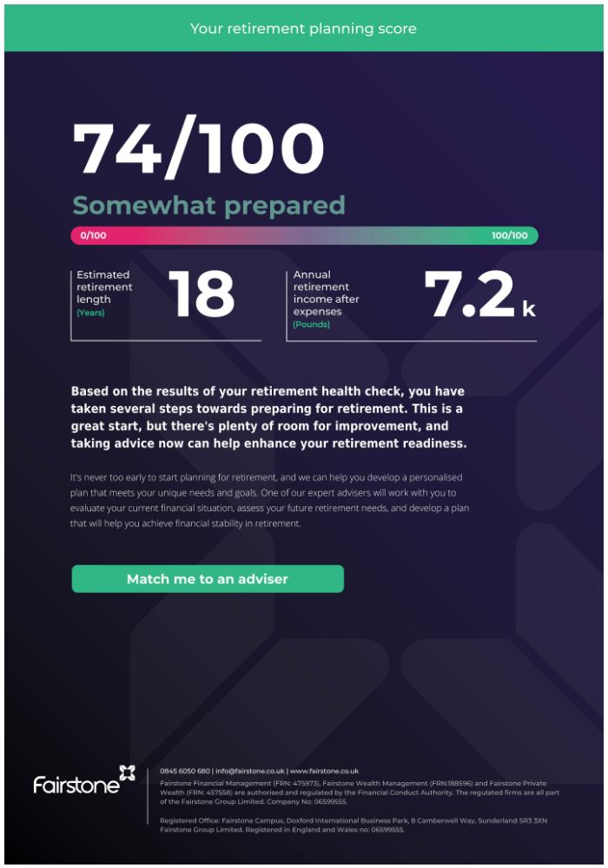Click the Fairstone star emblem above the wordmark
The image size is (608, 868).
tap(128, 773)
